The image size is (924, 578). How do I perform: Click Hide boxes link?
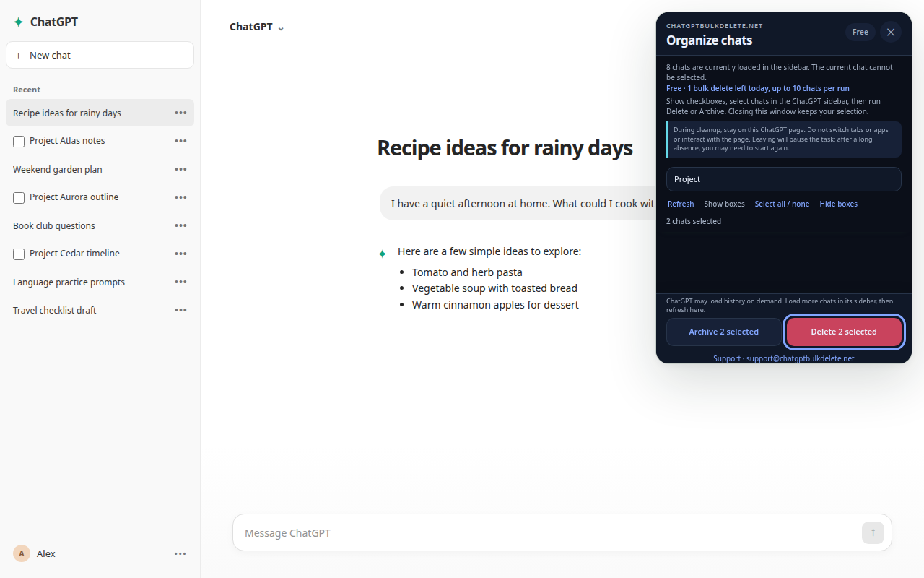838,204
